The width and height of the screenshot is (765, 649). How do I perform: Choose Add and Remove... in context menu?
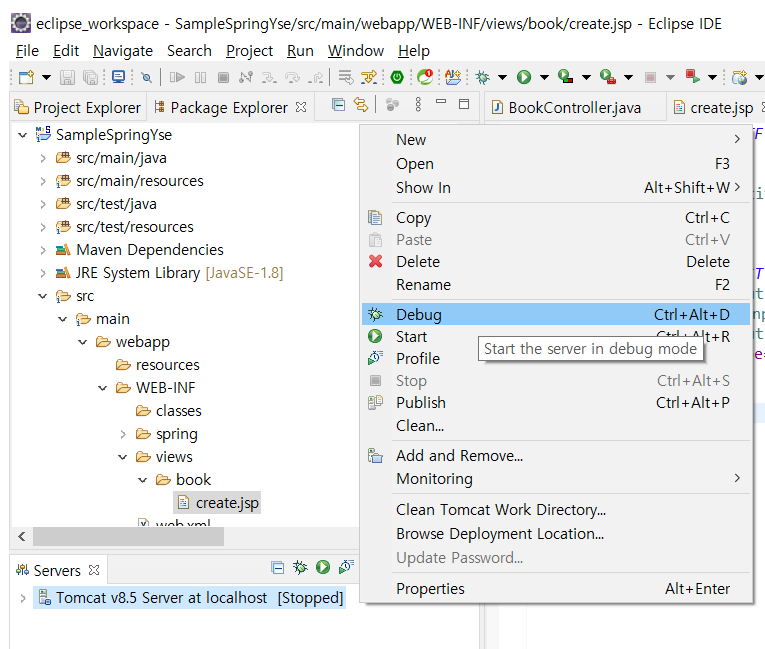click(x=556, y=456)
